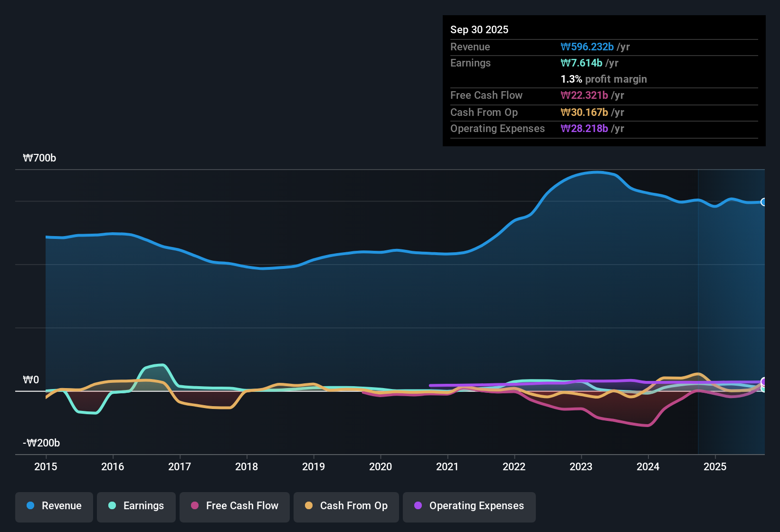
Task: Click the orange Cash From Op dot icon
Action: tap(308, 506)
